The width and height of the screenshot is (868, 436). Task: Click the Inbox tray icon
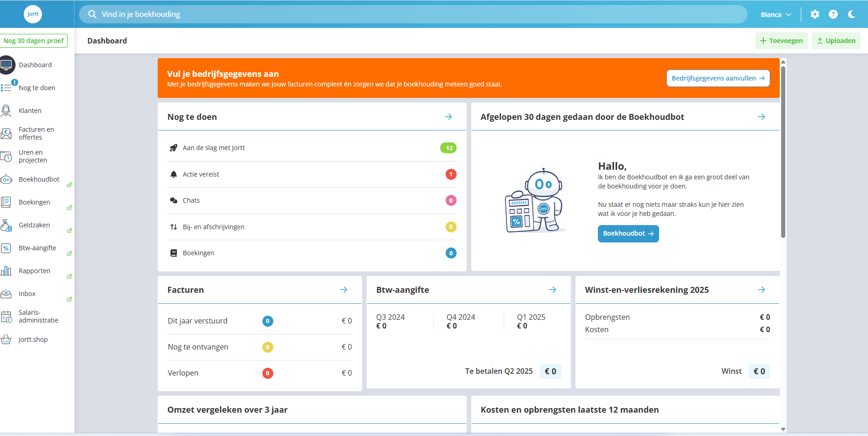tap(6, 294)
